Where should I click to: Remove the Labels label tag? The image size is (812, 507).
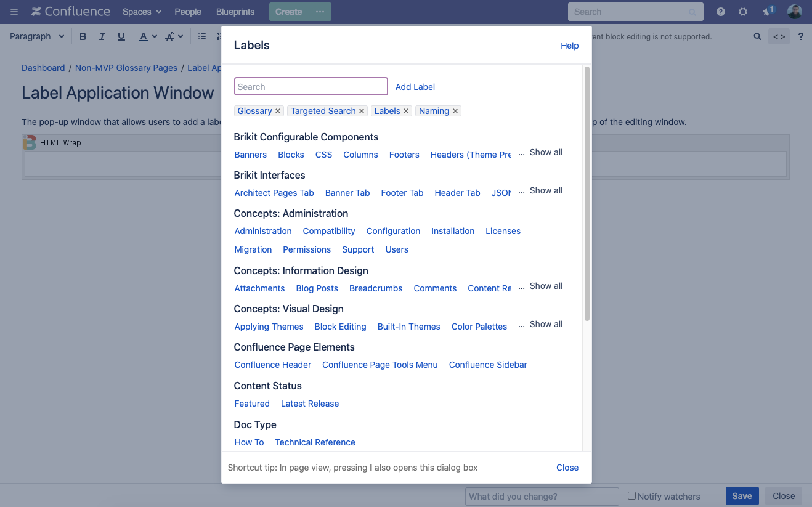coord(406,111)
